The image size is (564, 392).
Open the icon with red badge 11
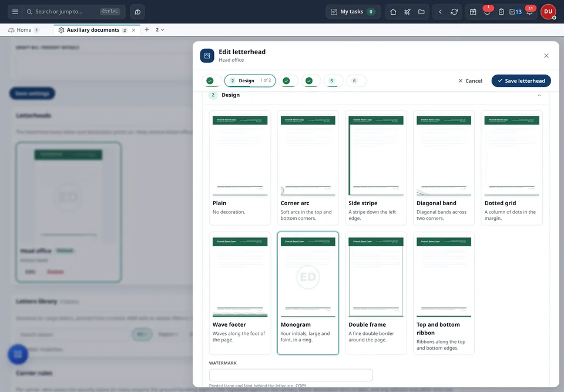529,12
